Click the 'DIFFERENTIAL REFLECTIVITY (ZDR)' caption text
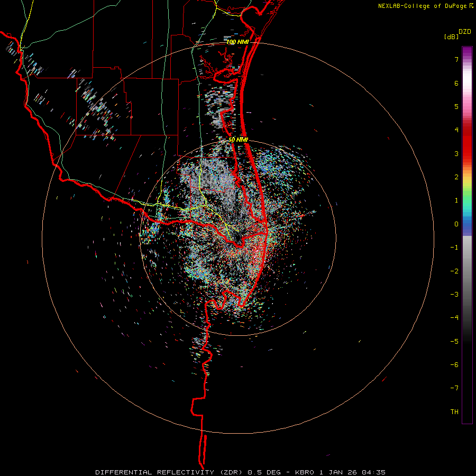 tap(170, 472)
